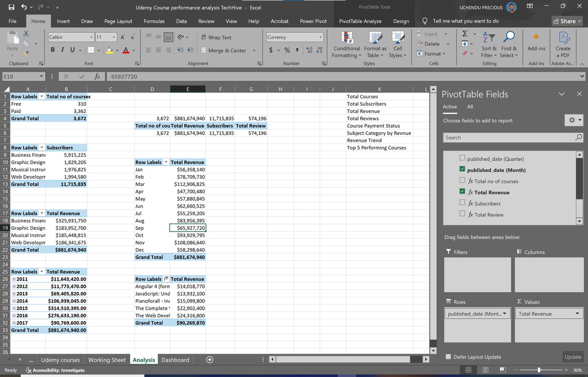The height and width of the screenshot is (377, 588).
Task: Click the PivotTable Fields search box
Action: click(513, 138)
